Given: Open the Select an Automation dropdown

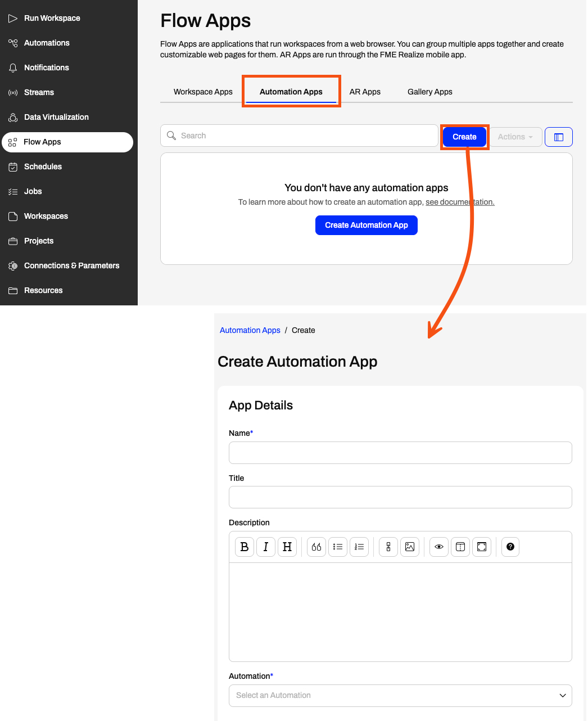Looking at the screenshot, I should 400,696.
